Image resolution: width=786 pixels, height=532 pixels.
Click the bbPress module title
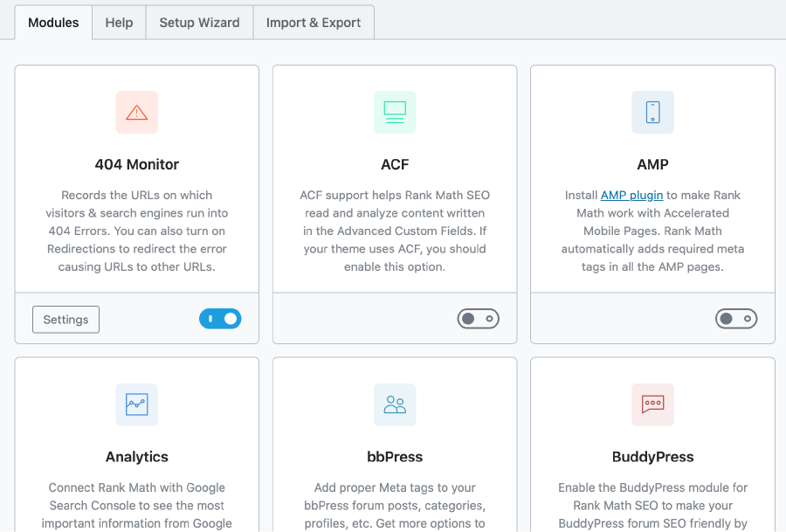pyautogui.click(x=395, y=457)
